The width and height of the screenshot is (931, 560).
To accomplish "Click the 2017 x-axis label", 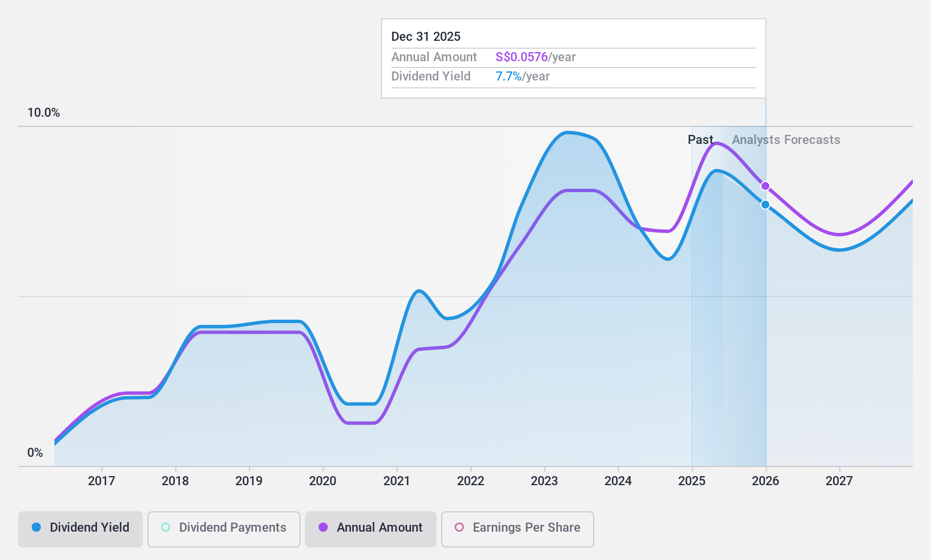I will point(101,481).
